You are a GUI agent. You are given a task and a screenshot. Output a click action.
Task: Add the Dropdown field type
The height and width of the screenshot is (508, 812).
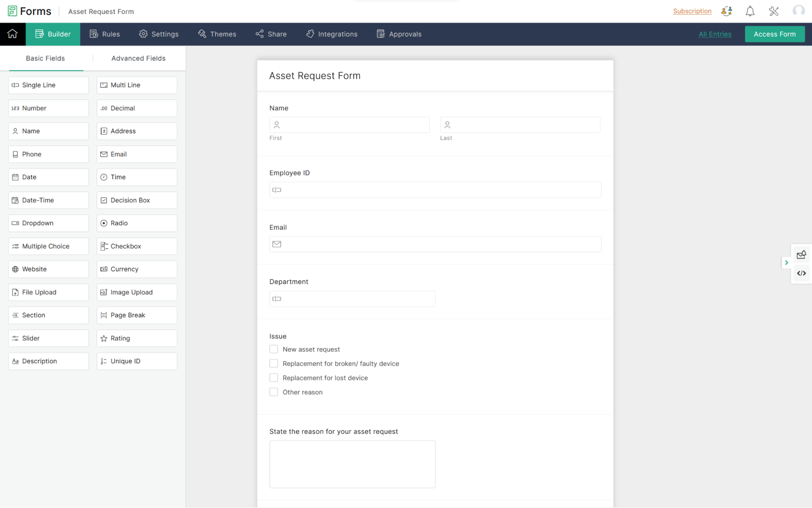click(x=48, y=223)
